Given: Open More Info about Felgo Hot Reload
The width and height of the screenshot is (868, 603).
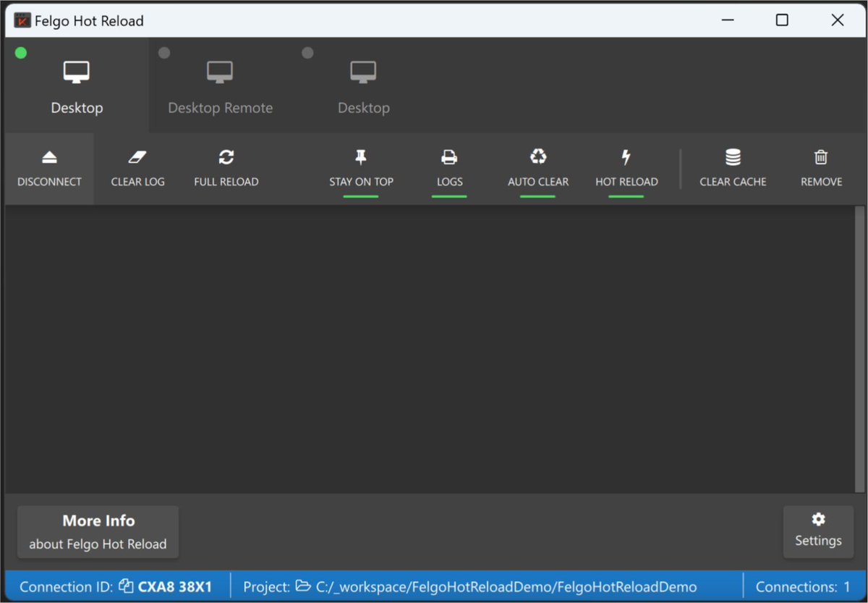Looking at the screenshot, I should (x=98, y=532).
